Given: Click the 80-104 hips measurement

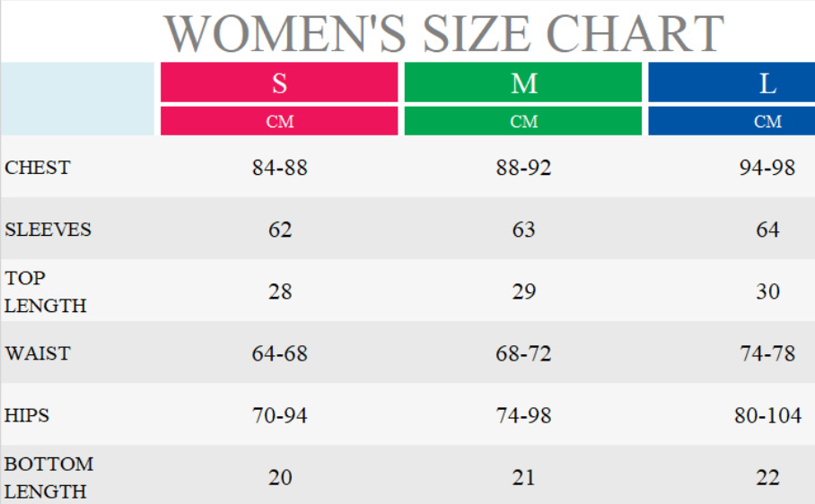Looking at the screenshot, I should (x=767, y=415).
